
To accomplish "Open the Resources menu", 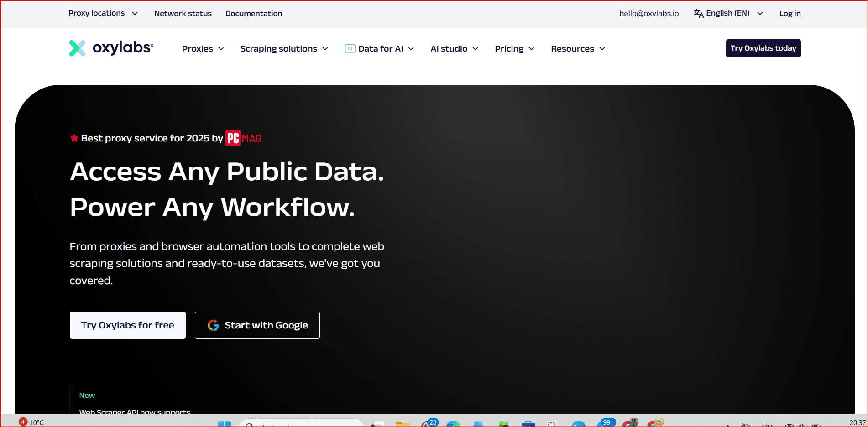I will pos(578,49).
